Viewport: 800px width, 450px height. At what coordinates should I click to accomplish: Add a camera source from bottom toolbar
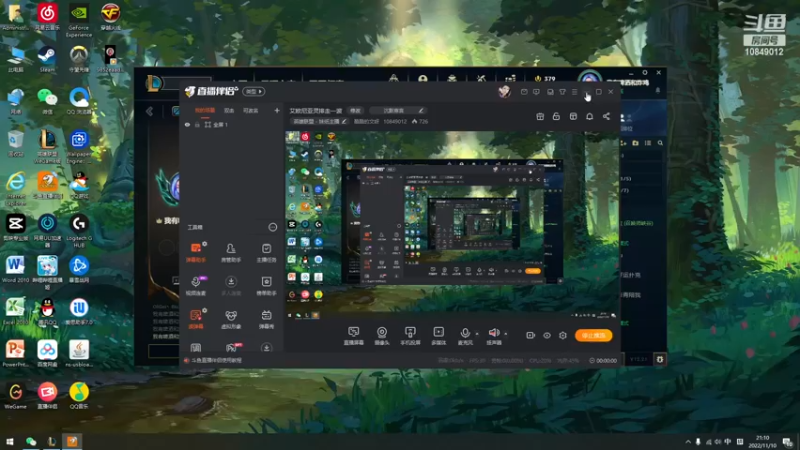coord(382,336)
